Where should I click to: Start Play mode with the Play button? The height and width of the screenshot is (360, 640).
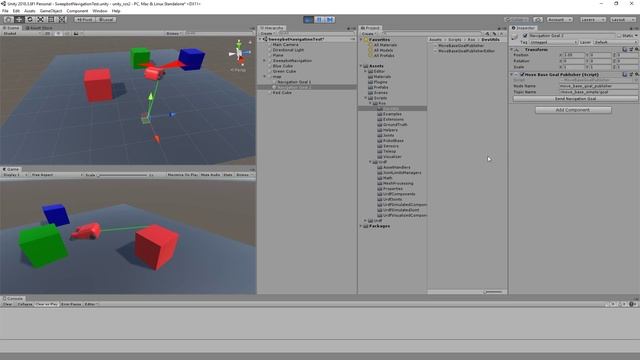click(x=309, y=20)
